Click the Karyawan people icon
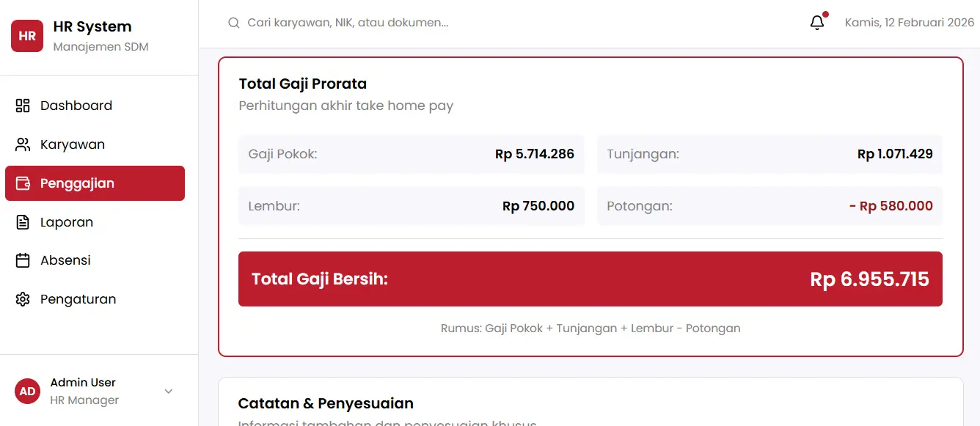The image size is (980, 426). point(23,144)
